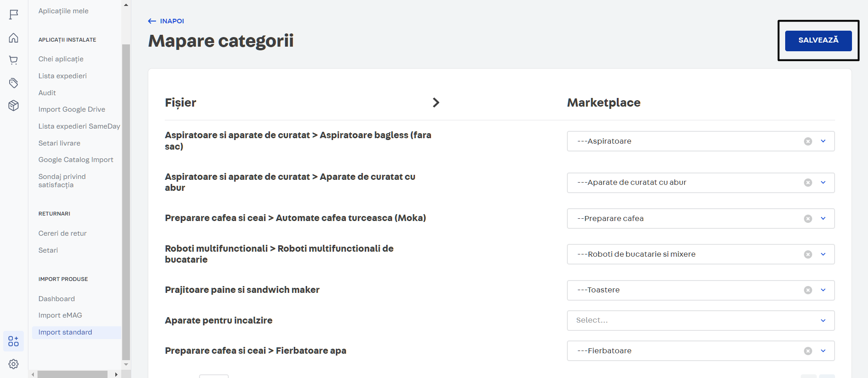Clear the Aspiratoare category selection
This screenshot has width=868, height=378.
[x=808, y=141]
